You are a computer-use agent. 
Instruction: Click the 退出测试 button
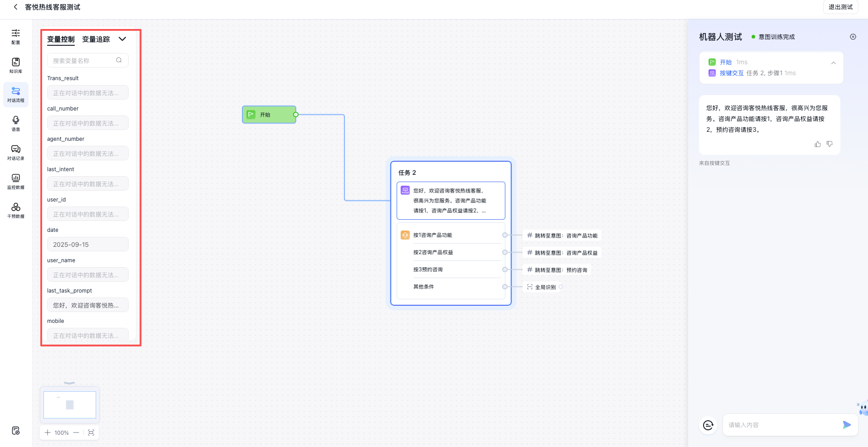[840, 7]
